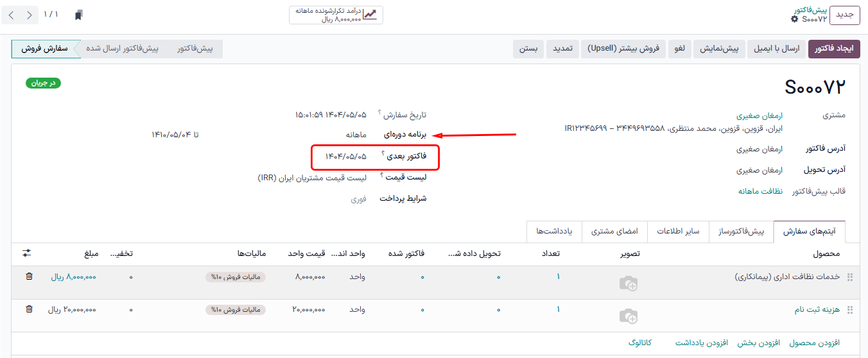Open the امضای مشتری tab
The height and width of the screenshot is (358, 868).
click(614, 231)
